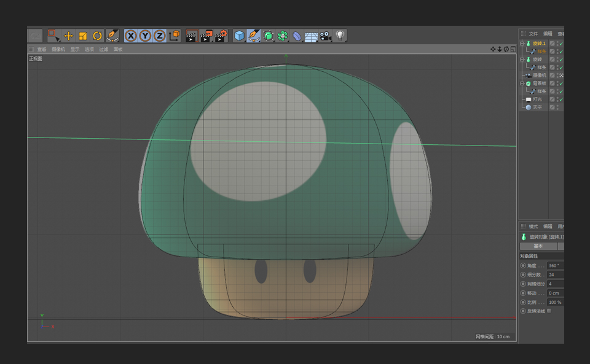
Task: Open the 模式 menu in attributes panel
Action: pyautogui.click(x=533, y=227)
